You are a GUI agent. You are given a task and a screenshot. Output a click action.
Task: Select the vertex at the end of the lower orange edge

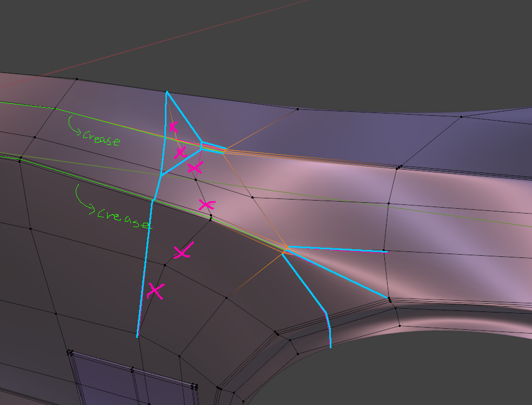227,298
